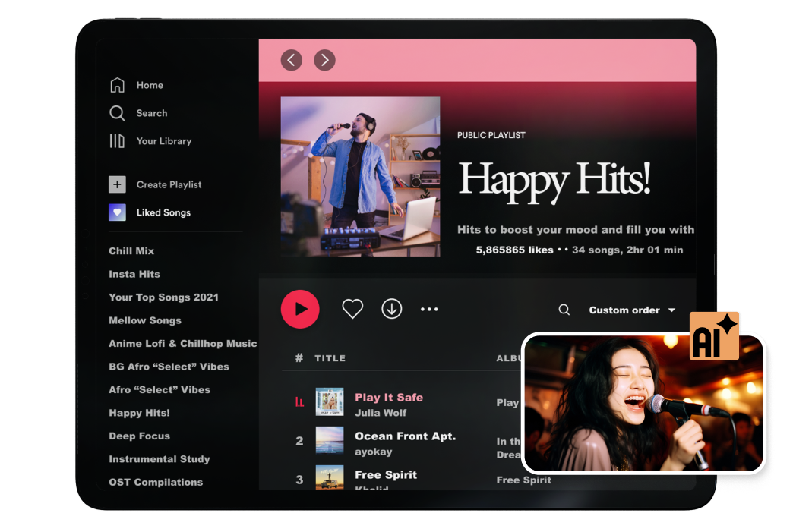
Task: Click track number 2
Action: click(x=299, y=441)
